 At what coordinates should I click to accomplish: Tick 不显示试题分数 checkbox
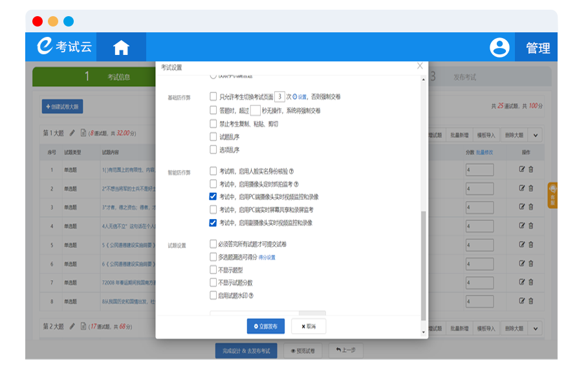tap(213, 283)
